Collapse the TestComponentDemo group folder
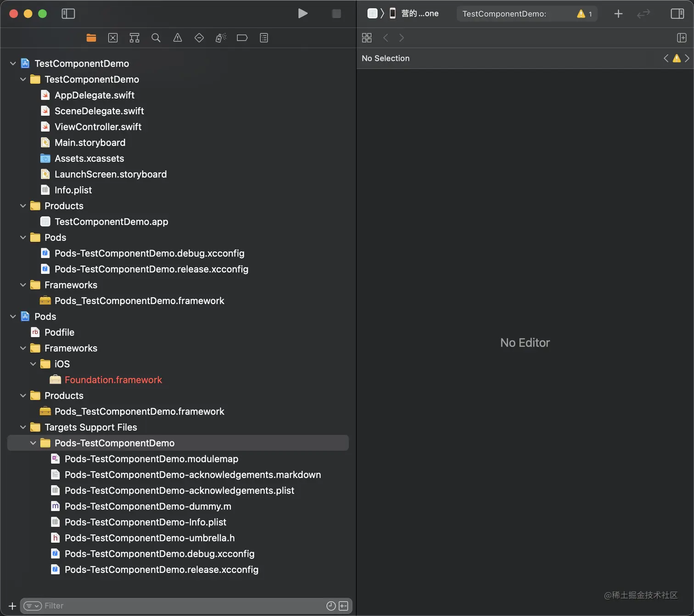Screen dimensions: 694x616 [x=23, y=79]
